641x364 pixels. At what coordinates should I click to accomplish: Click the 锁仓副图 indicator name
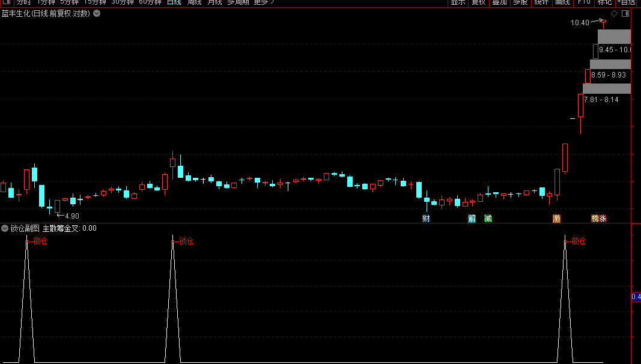point(25,228)
